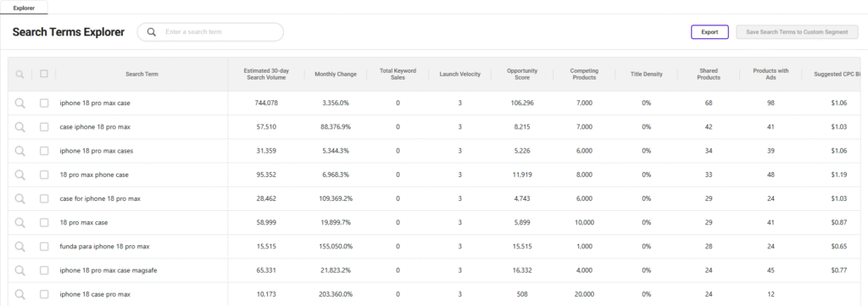This screenshot has height=306, width=868.
Task: Click Save Search Terms to Custom Segment
Action: pos(797,32)
